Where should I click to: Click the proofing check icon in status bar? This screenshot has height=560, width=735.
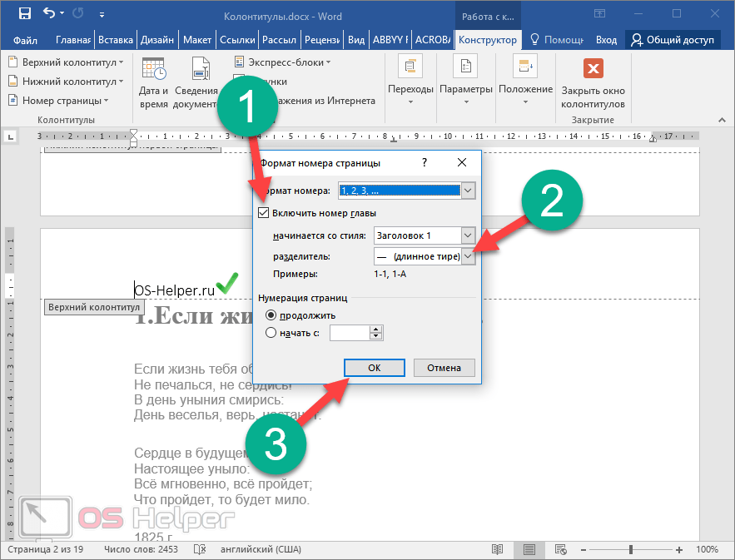click(200, 549)
